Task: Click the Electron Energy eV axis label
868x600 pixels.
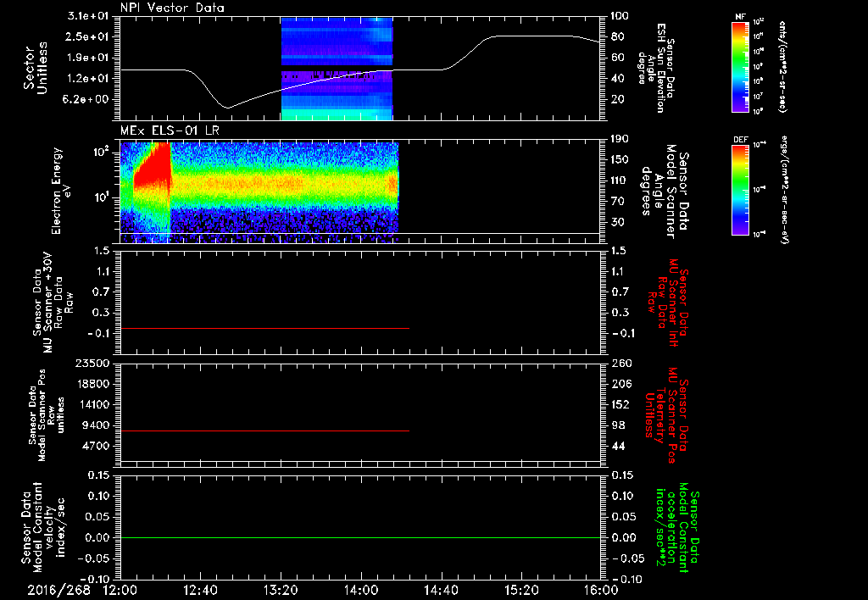Action: coord(61,191)
